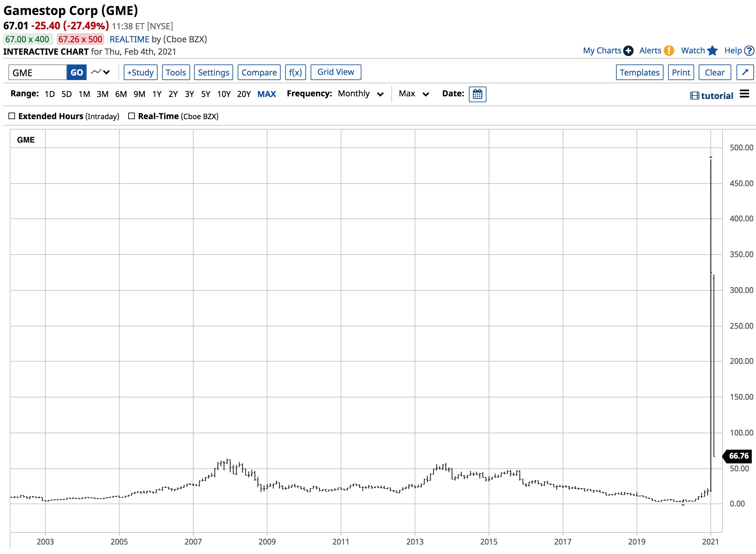Switch to Grid View
Screen dimensions: 756x554
(335, 72)
